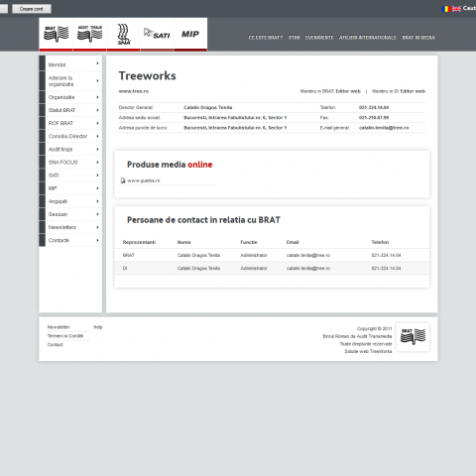
Task: Open the Audit Tiraje logo section
Action: pos(89,34)
